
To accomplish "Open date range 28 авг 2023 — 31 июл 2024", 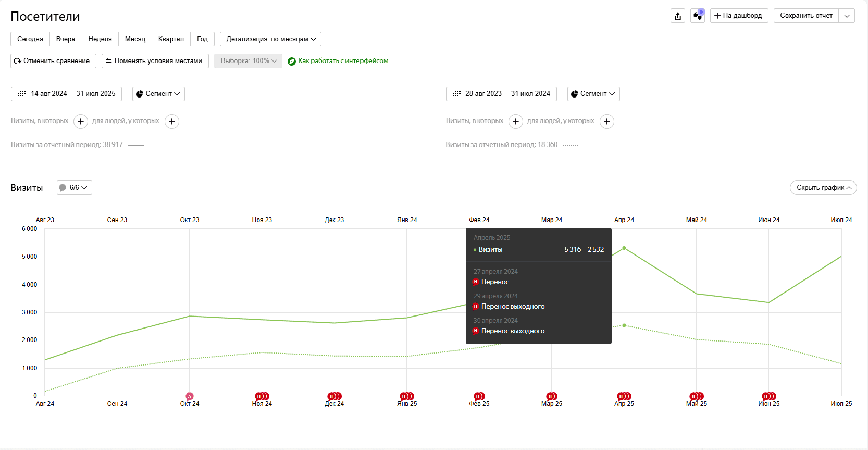I will point(501,94).
